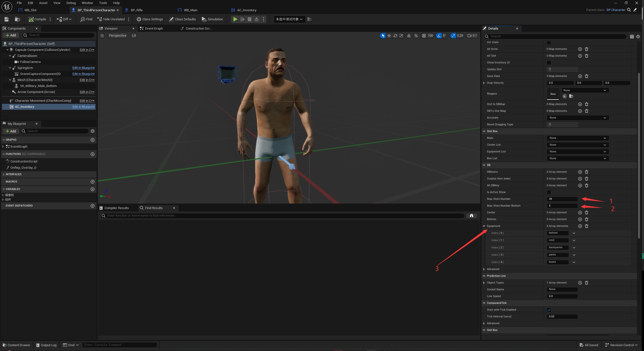Add element to All Actor map

[580, 49]
